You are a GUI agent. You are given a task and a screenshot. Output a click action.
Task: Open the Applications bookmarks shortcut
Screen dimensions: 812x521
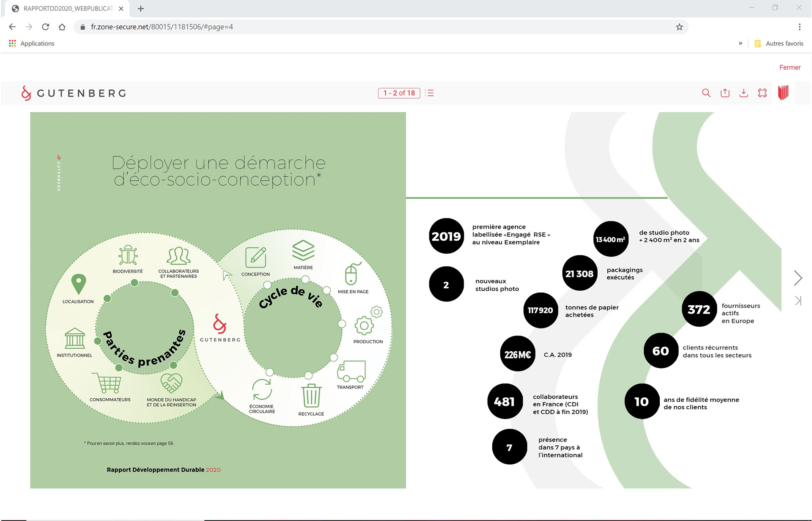pos(32,43)
